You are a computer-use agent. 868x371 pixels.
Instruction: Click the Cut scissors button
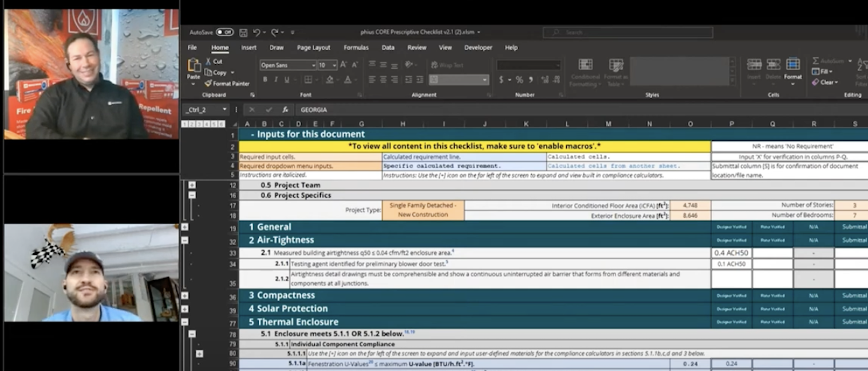214,61
